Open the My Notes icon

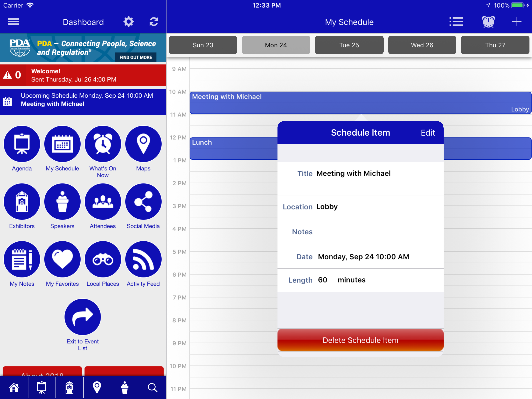pyautogui.click(x=22, y=259)
